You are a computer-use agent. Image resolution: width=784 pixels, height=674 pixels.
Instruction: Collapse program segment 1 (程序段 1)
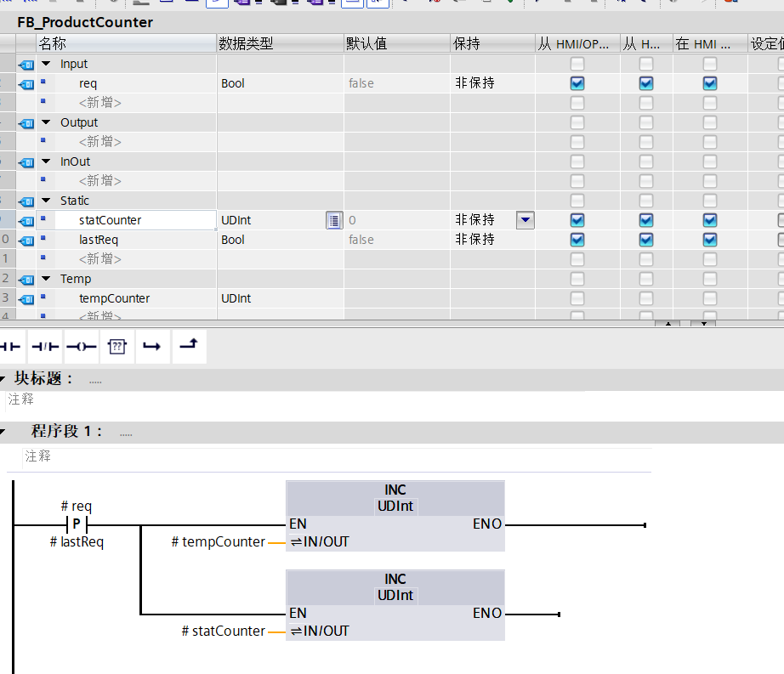click(5, 432)
